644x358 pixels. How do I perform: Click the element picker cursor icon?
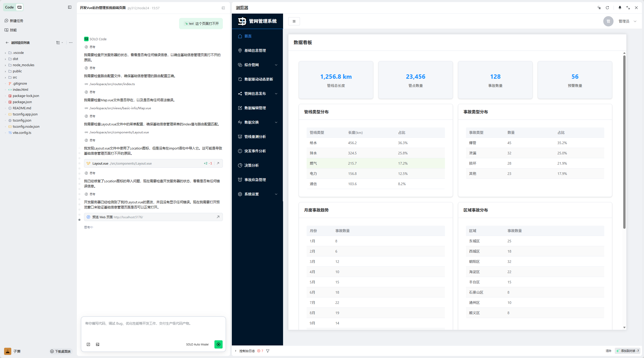pos(599,8)
